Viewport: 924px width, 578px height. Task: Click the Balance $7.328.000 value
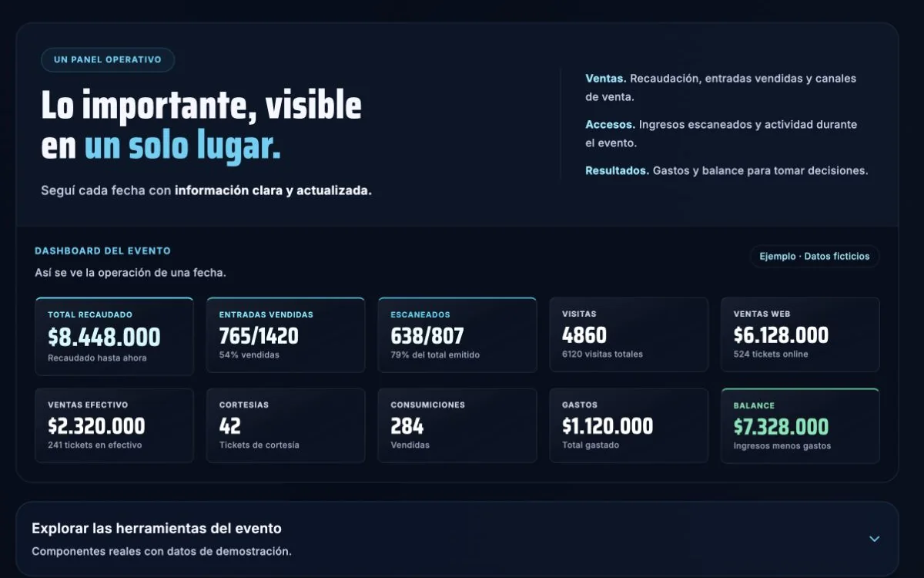pos(781,427)
